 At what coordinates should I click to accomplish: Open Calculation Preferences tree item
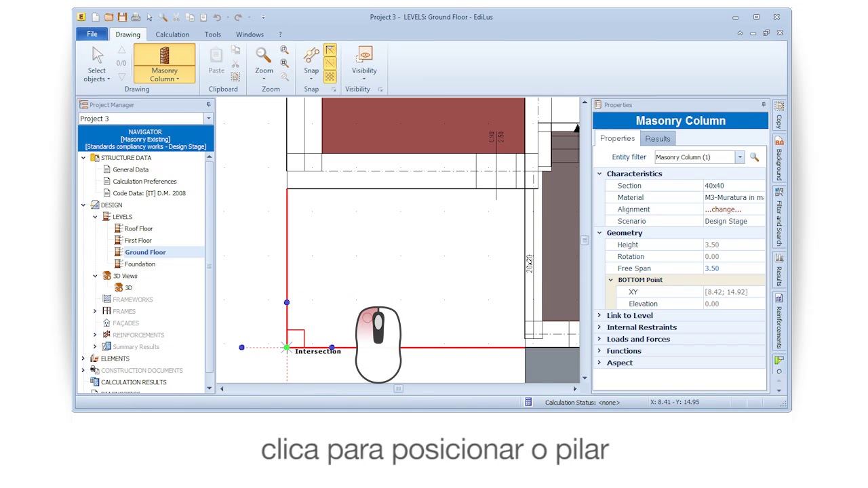click(145, 182)
